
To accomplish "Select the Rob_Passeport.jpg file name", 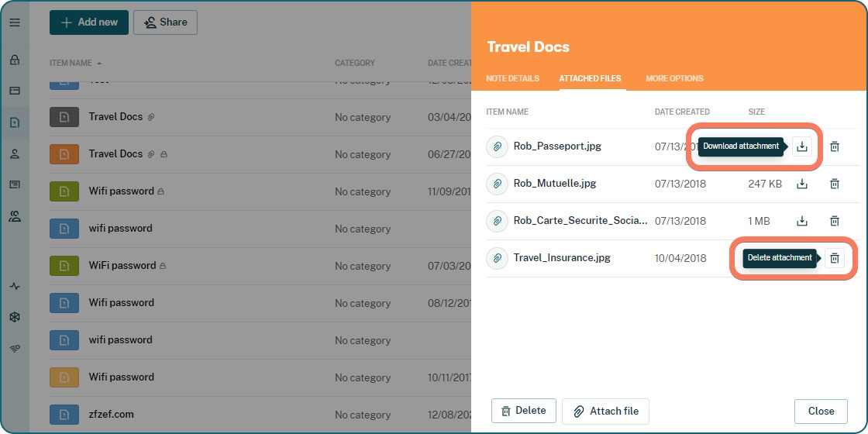I will tap(557, 146).
